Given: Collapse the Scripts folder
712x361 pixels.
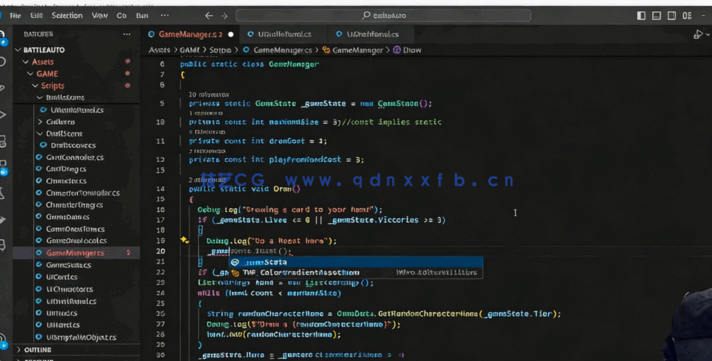Looking at the screenshot, I should coord(35,85).
